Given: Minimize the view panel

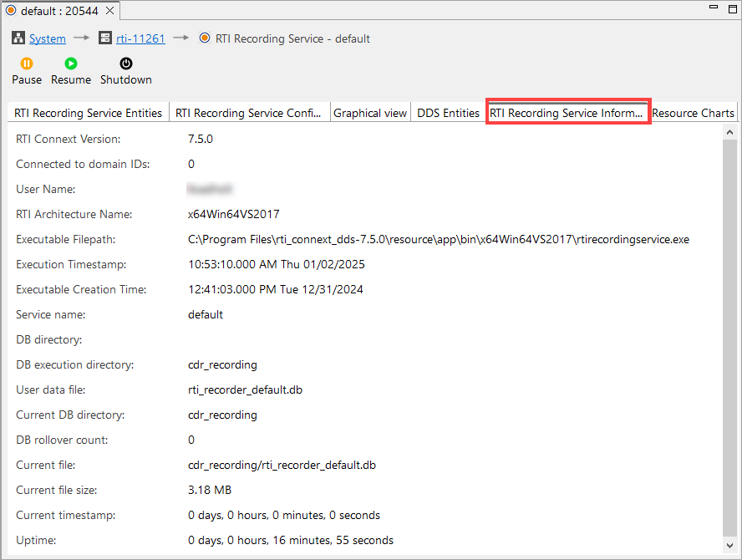Looking at the screenshot, I should [714, 7].
